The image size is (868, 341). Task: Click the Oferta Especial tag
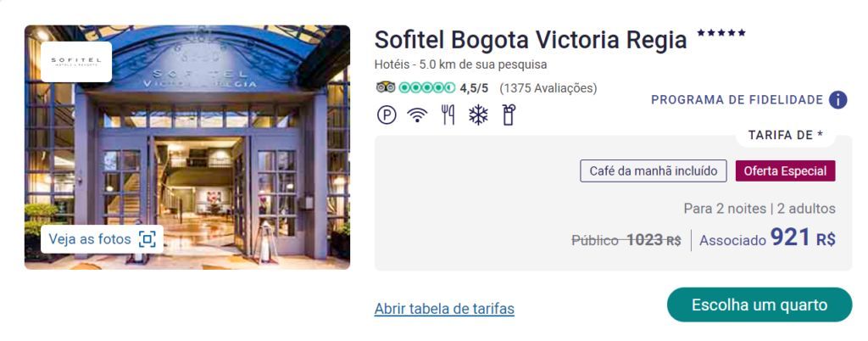tap(785, 171)
